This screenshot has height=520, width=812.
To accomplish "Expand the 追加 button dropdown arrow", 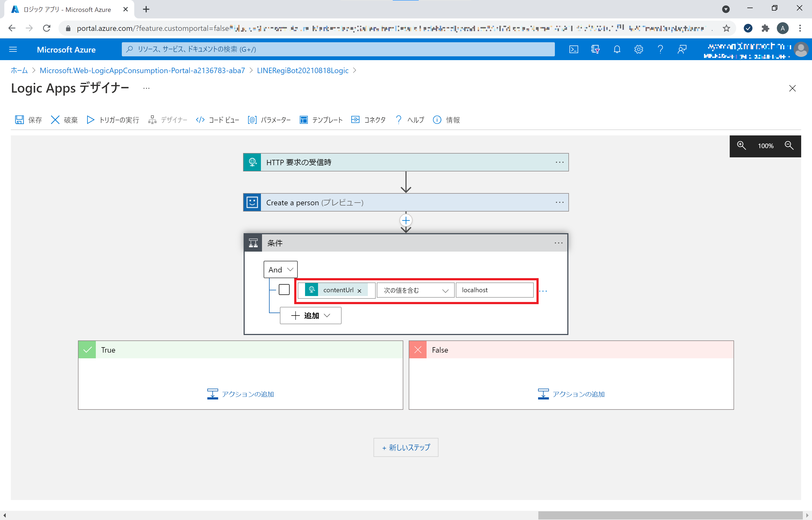I will (327, 315).
